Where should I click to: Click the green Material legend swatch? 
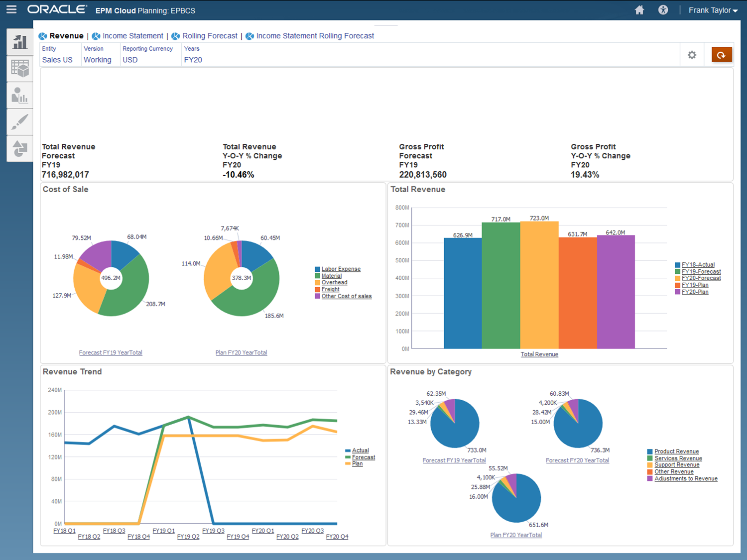click(317, 276)
